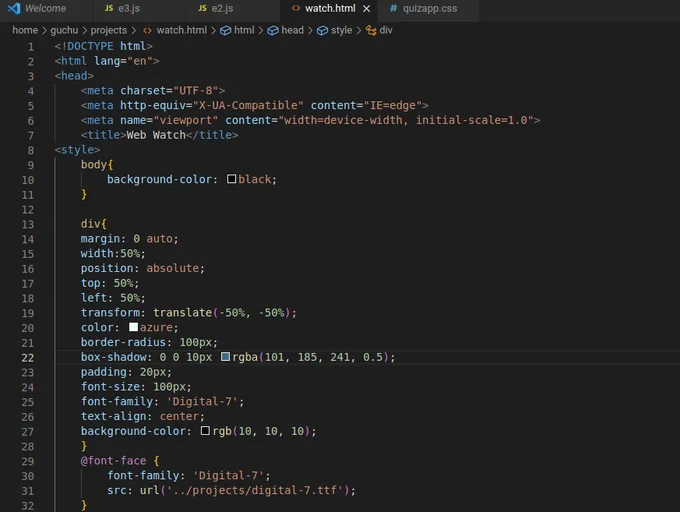Open the rgba(101, 185, 241, 0.5) swatch
The image size is (680, 512).
coord(226,357)
